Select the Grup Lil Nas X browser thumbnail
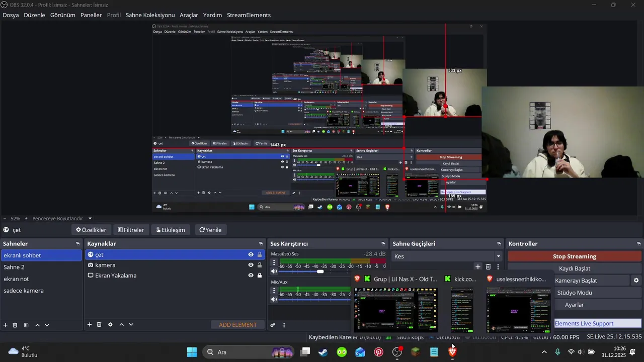Viewport: 644px width, 362px height. point(396,310)
